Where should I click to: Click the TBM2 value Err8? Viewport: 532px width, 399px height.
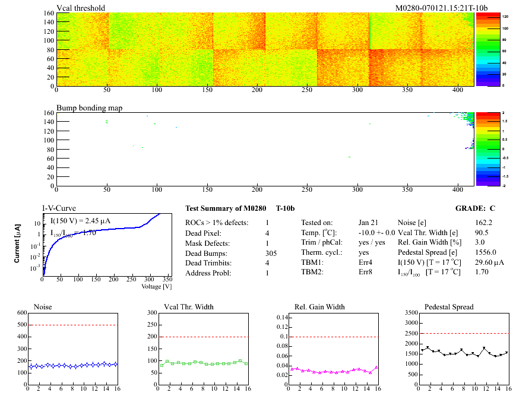[365, 272]
